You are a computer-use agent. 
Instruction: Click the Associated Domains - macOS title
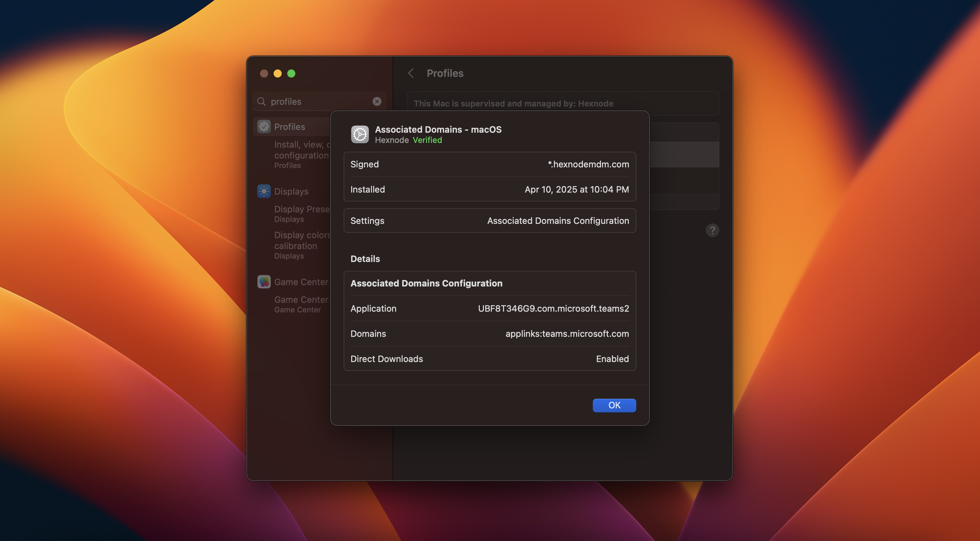(x=438, y=129)
